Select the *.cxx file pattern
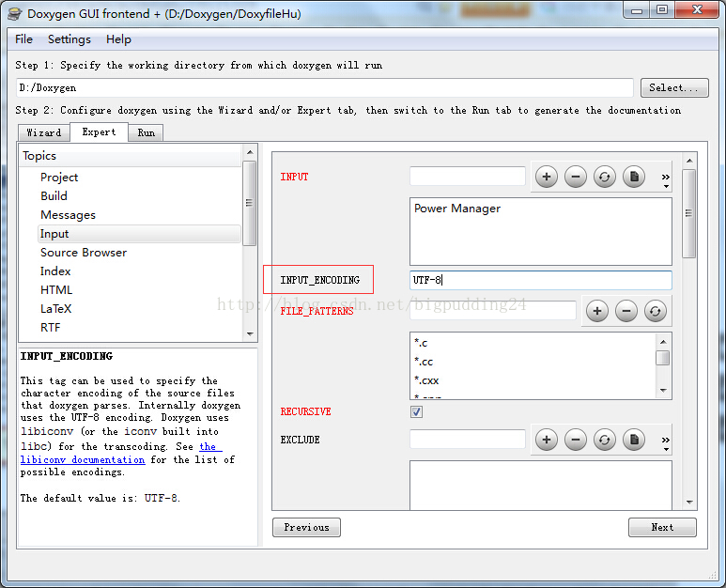The image size is (726, 588). coord(426,380)
